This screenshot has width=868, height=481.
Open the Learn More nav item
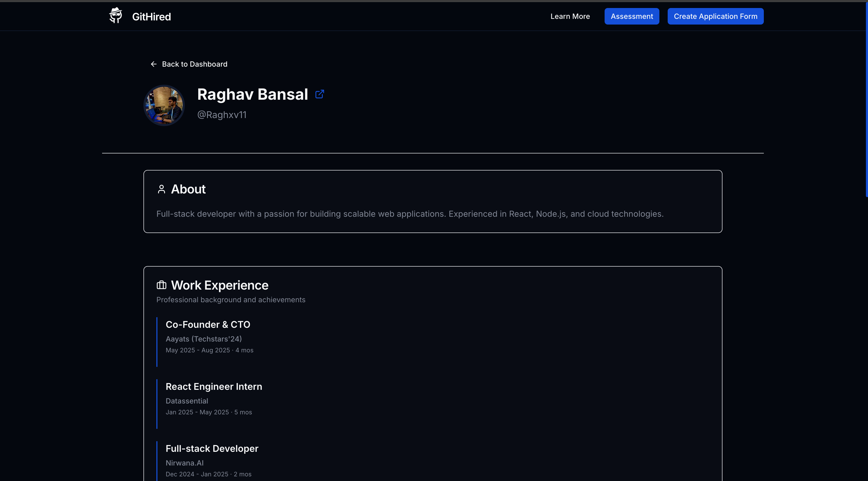coord(570,16)
